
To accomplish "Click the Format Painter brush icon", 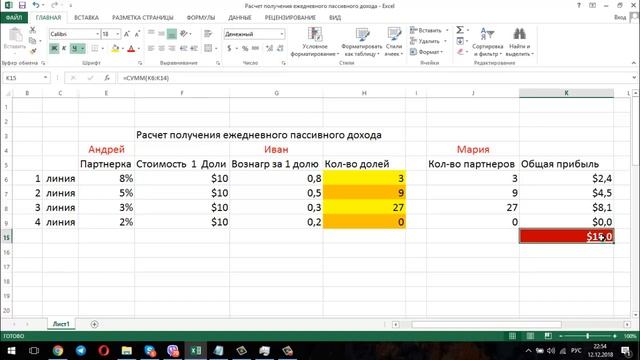I will point(33,51).
